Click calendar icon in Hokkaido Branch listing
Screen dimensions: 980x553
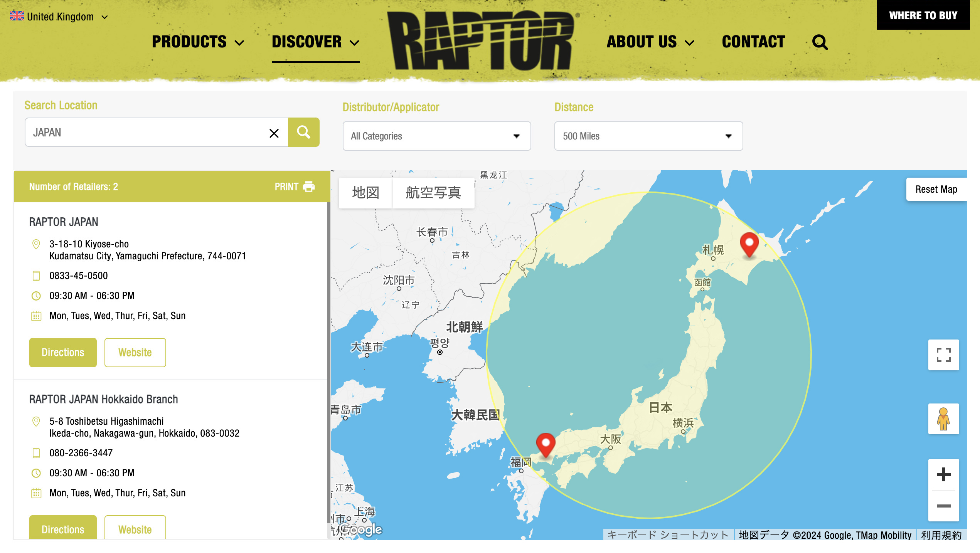click(36, 493)
